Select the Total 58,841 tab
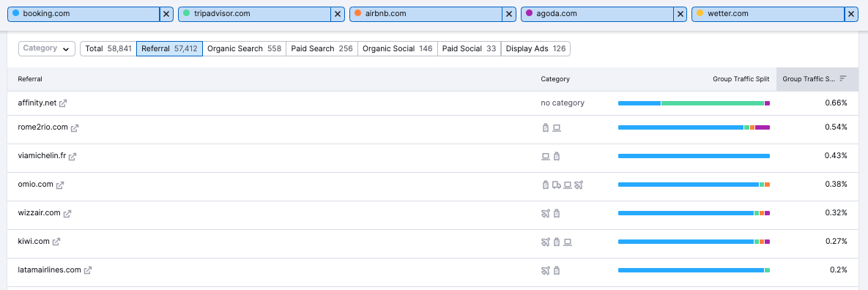Viewport: 868px width, 290px height. click(108, 49)
